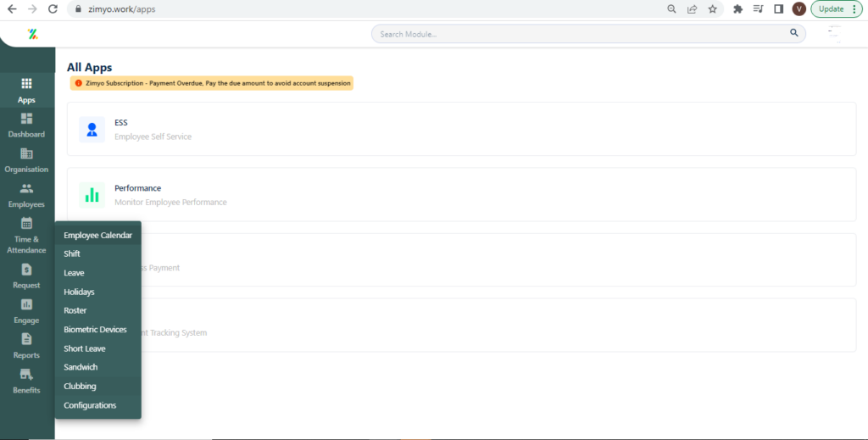Click the Zimyo logo in header
The image size is (868, 440).
(33, 34)
